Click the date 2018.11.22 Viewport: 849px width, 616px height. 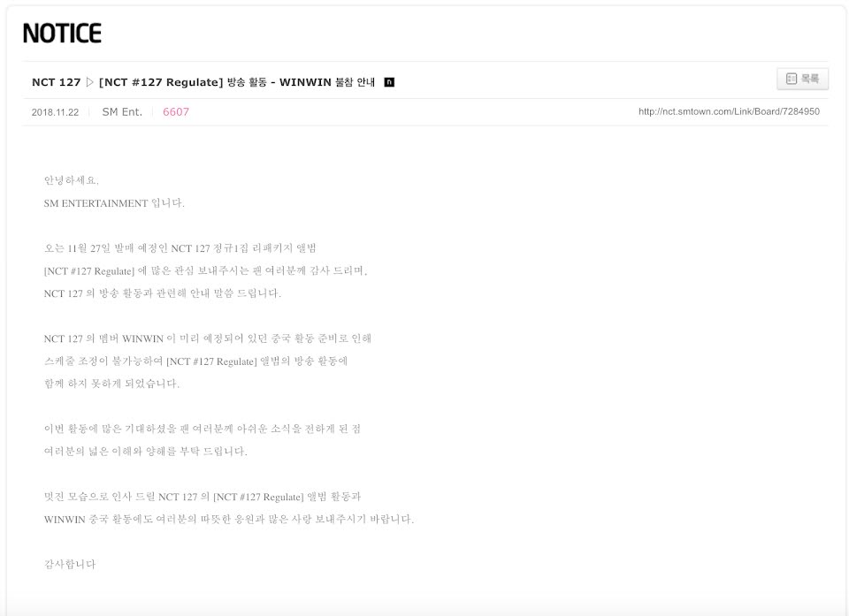(x=55, y=112)
